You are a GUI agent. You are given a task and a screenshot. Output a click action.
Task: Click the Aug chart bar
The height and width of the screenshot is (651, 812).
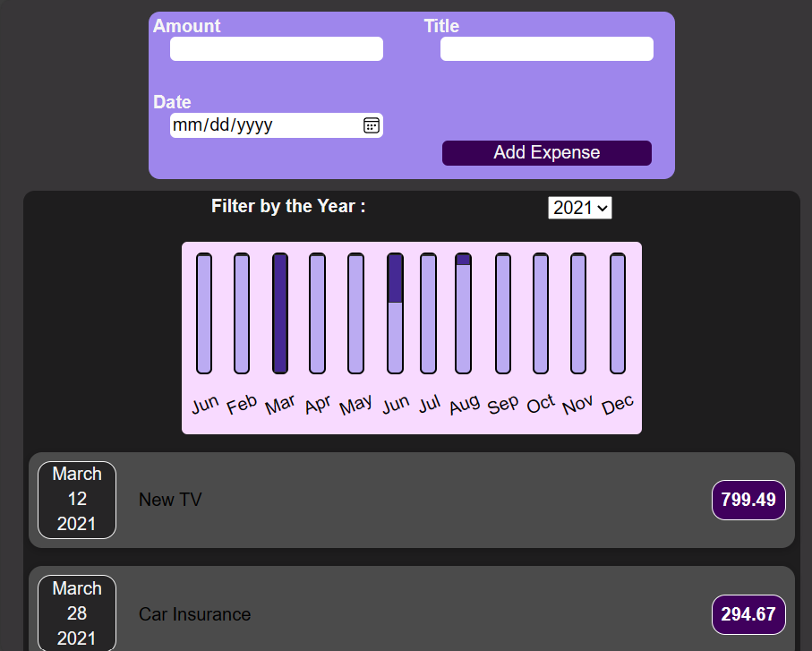tap(463, 313)
